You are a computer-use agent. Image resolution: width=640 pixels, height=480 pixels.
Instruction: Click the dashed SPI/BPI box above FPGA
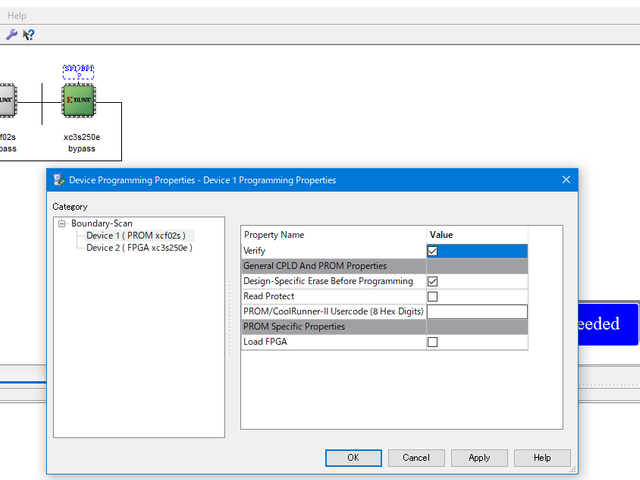coord(78,71)
